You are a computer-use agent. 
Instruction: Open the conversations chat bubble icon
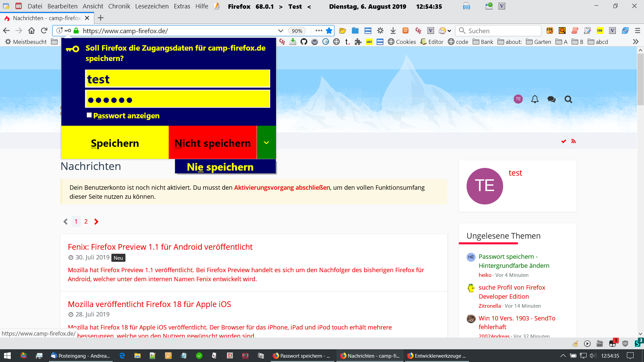551,99
